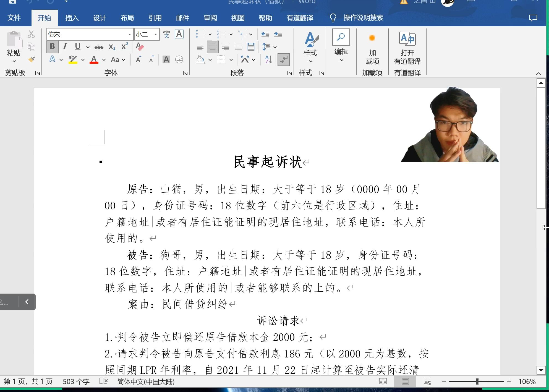Sort text with the A-Z icon

269,59
